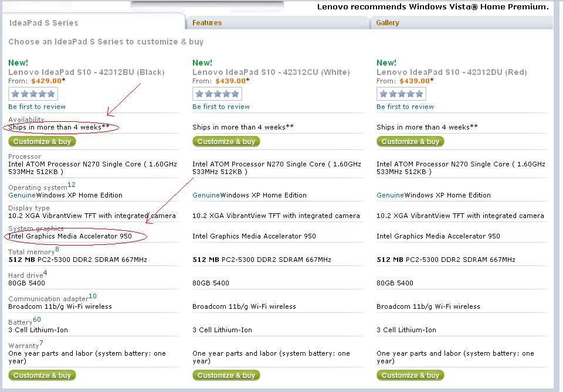Open Lenovo IdeaPad S10 42312CU (White) title
Screen dimensions: 563x392
click(271, 72)
